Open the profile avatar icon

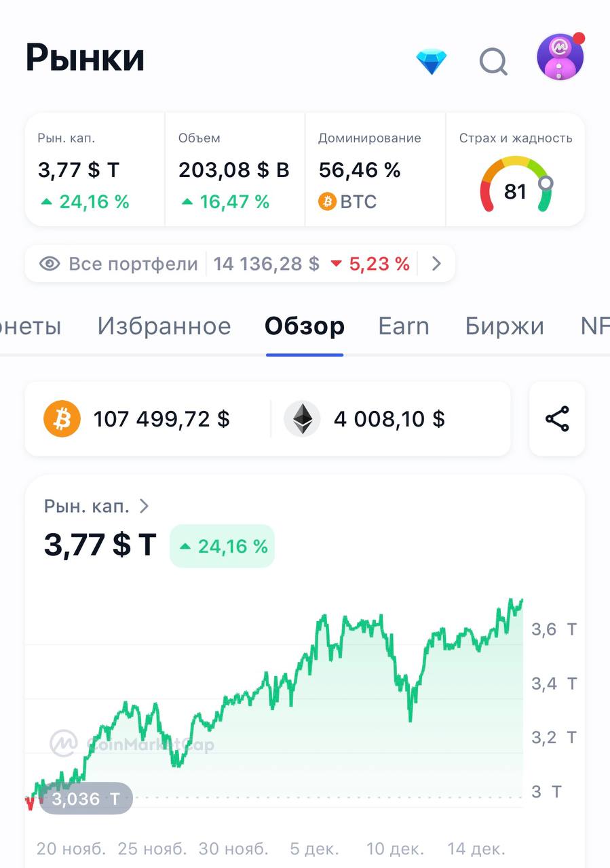coord(560,57)
